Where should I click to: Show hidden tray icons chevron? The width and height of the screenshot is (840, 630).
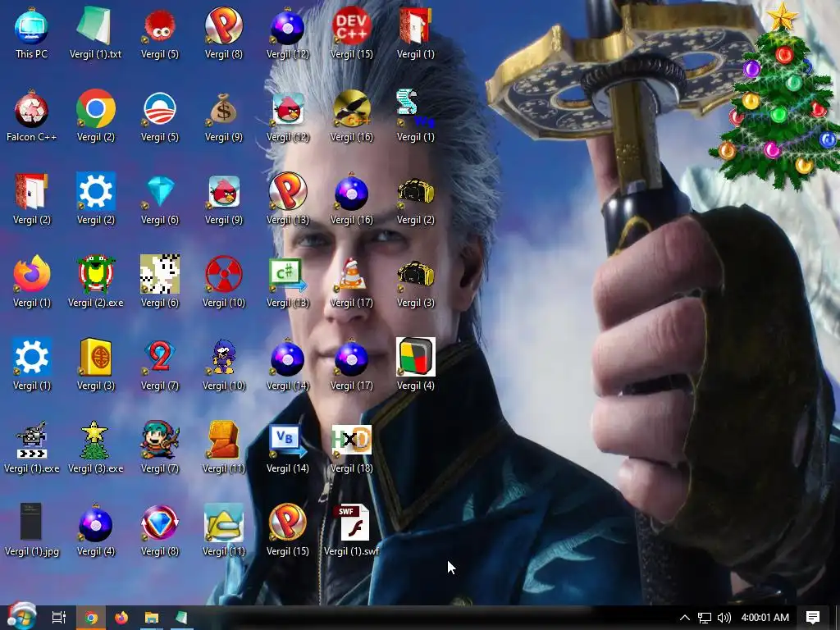685,618
